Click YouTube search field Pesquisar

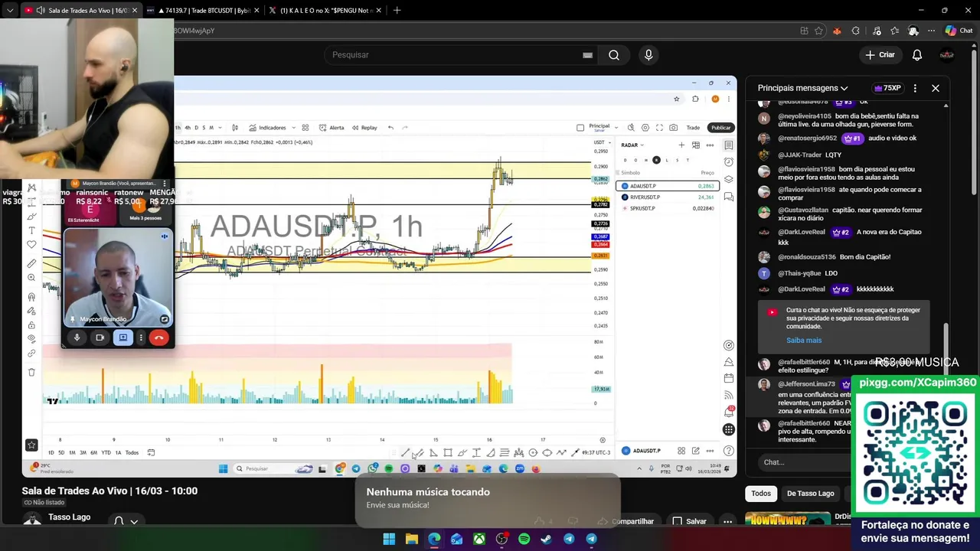pyautogui.click(x=459, y=55)
